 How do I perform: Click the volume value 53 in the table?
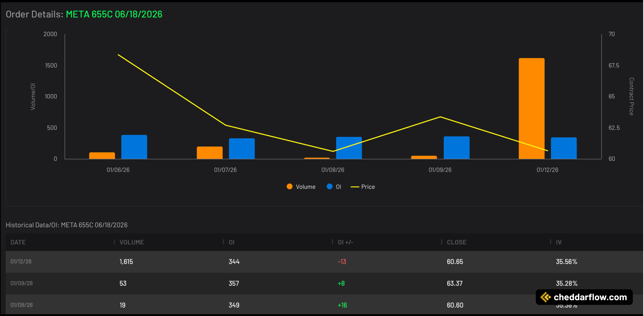tap(123, 283)
